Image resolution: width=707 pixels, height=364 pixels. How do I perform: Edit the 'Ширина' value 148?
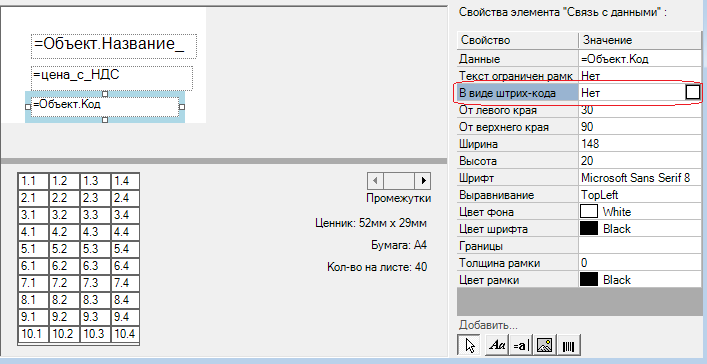click(x=640, y=144)
